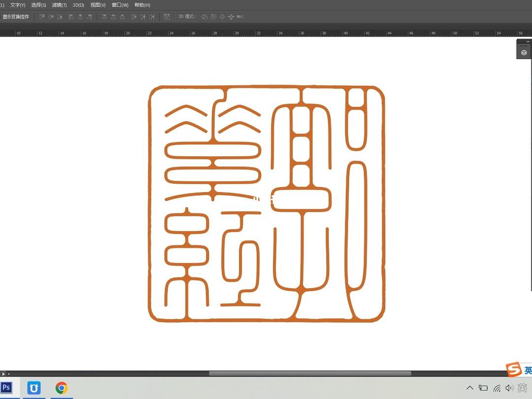Open the 窗口(W) menu
Image resolution: width=532 pixels, height=399 pixels.
pos(120,5)
